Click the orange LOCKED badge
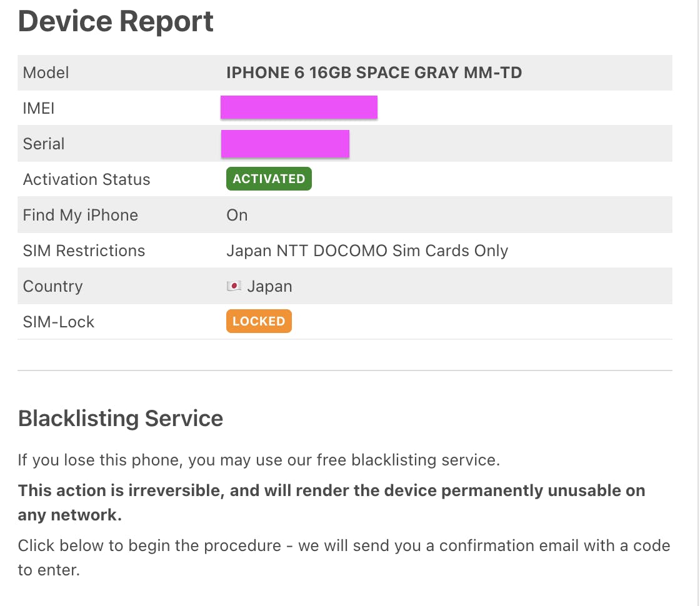 [x=259, y=322]
